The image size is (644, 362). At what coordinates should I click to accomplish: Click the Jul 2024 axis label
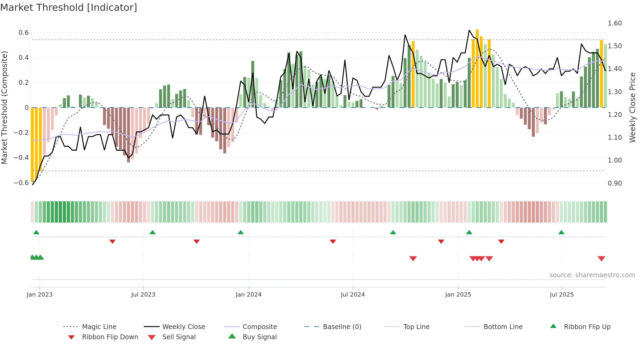(353, 294)
